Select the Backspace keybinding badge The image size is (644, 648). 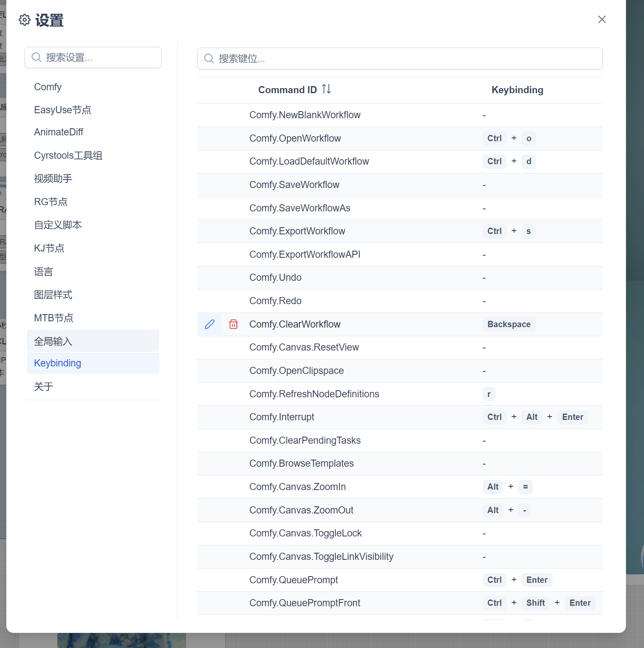click(x=509, y=324)
